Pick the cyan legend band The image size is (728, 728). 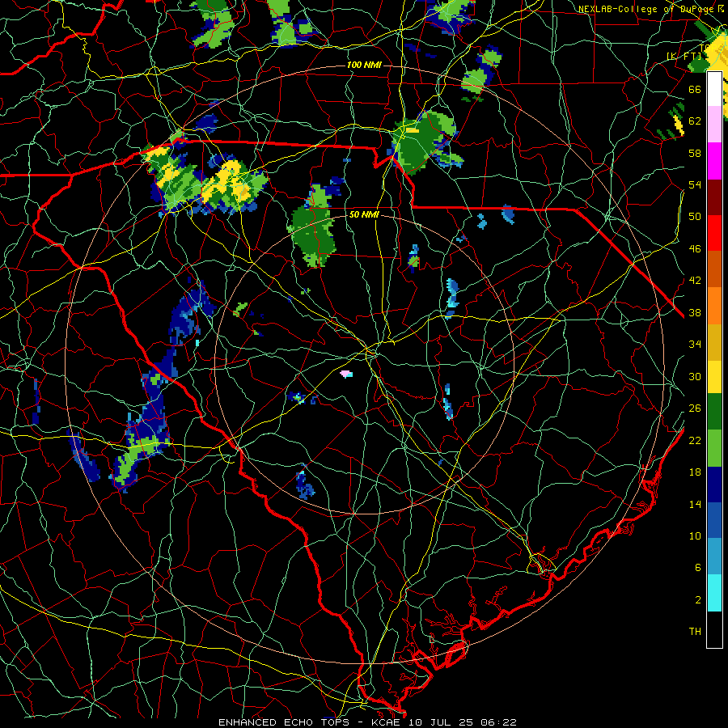click(x=714, y=593)
